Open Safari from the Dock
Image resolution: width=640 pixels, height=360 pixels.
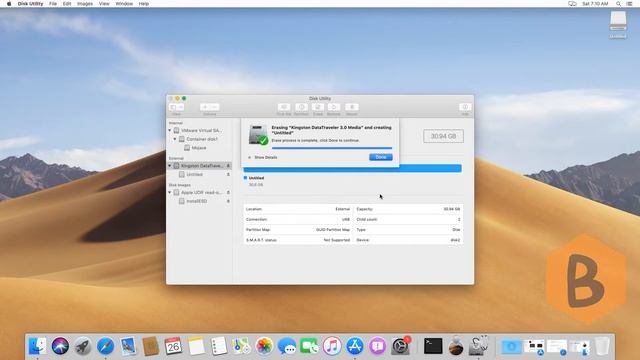tap(105, 346)
